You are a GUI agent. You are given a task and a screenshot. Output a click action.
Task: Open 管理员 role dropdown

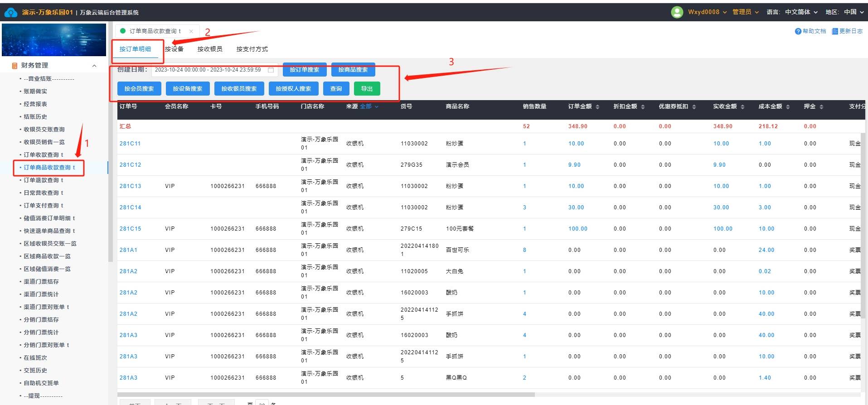pyautogui.click(x=745, y=12)
